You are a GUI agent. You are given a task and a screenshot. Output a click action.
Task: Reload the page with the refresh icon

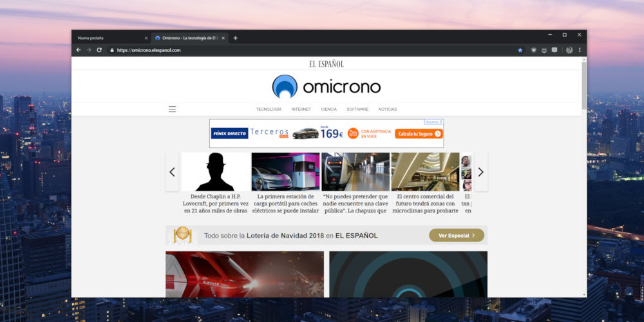point(99,50)
